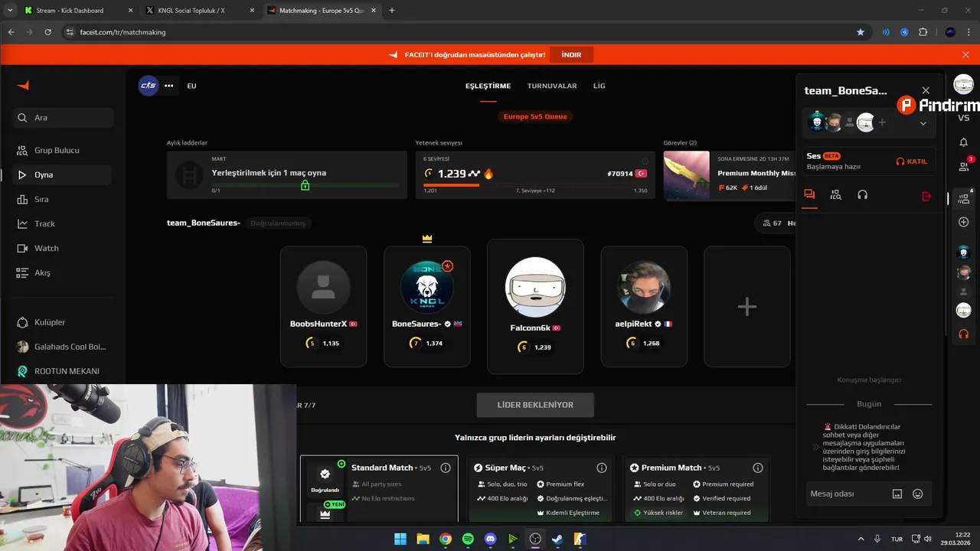The height and width of the screenshot is (551, 980).
Task: Open the Premium Monthly Mission card
Action: (x=730, y=175)
